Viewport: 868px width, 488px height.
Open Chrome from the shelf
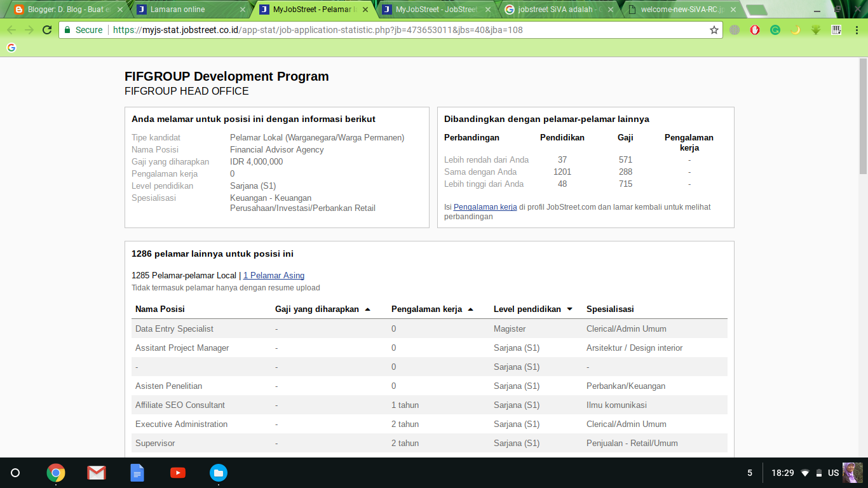56,473
